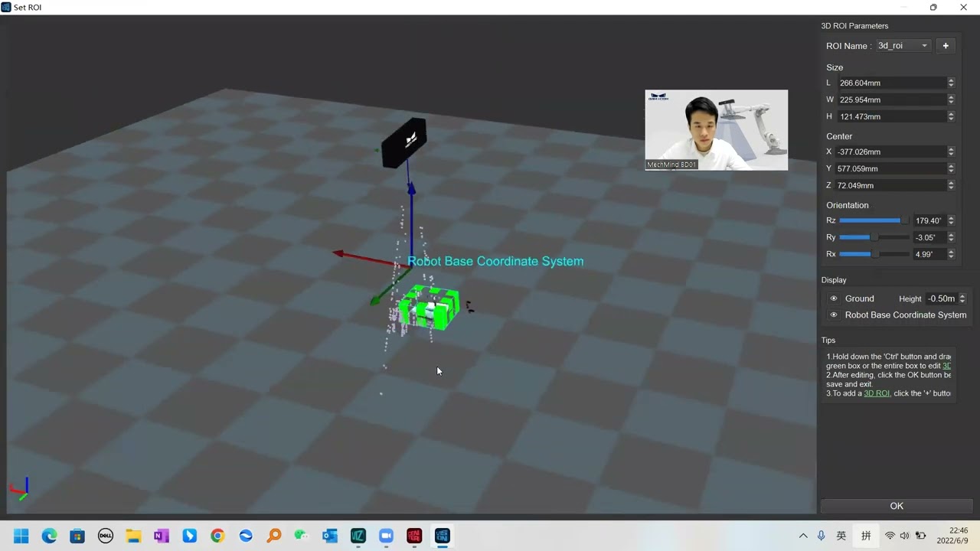Click the Wi-Fi tray icon
This screenshot has height=551, width=980.
[890, 536]
